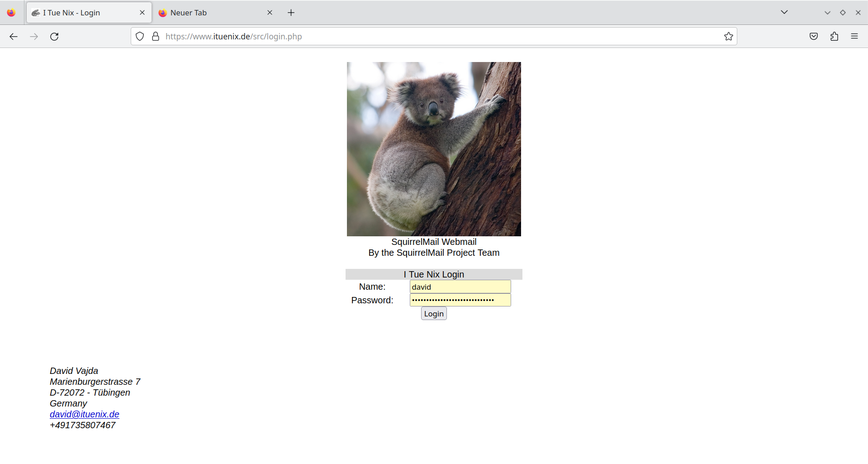Screen dimensions: 868x464
Task: Open the Pocket save icon
Action: point(813,37)
